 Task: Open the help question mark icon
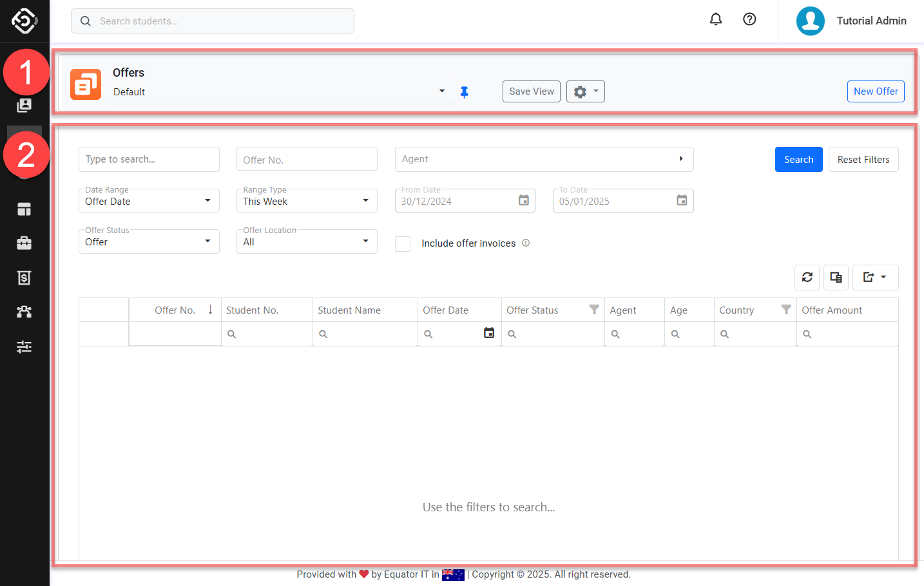pos(749,19)
